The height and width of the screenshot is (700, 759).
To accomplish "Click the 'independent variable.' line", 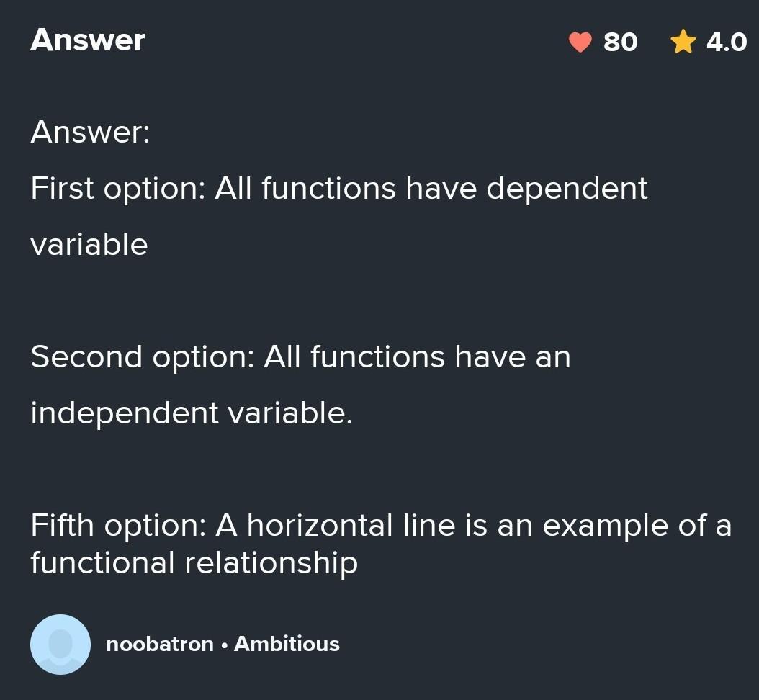I will click(x=192, y=413).
